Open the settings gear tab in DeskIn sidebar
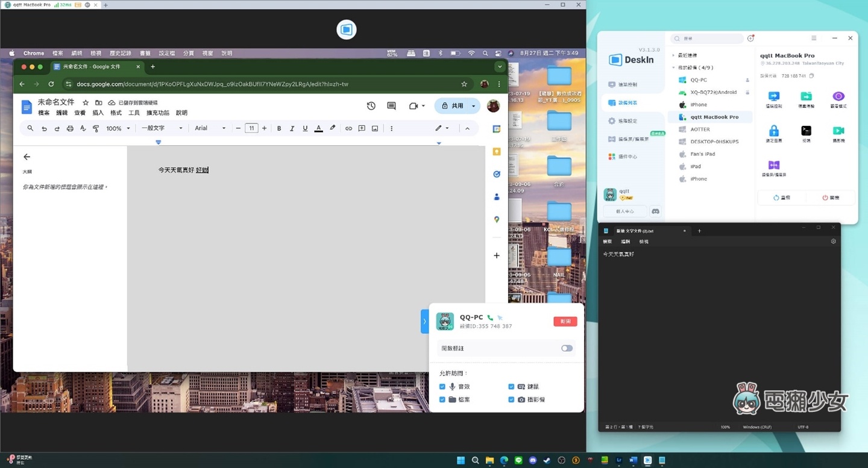This screenshot has width=868, height=468. [x=623, y=121]
